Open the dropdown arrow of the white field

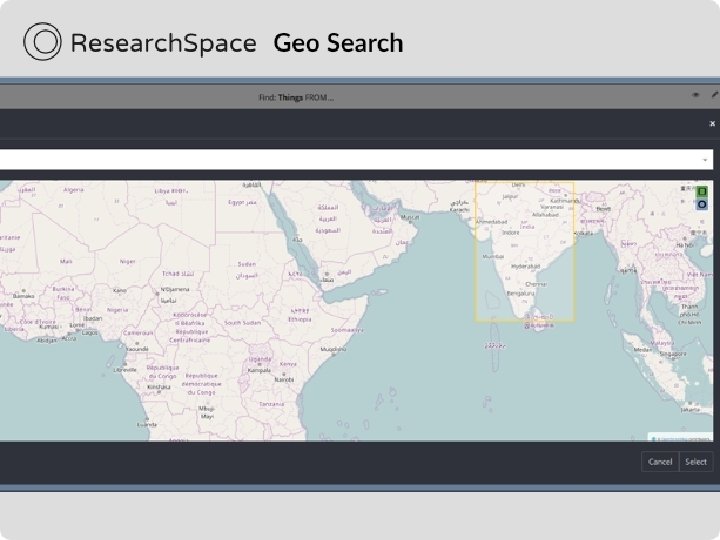pyautogui.click(x=705, y=160)
